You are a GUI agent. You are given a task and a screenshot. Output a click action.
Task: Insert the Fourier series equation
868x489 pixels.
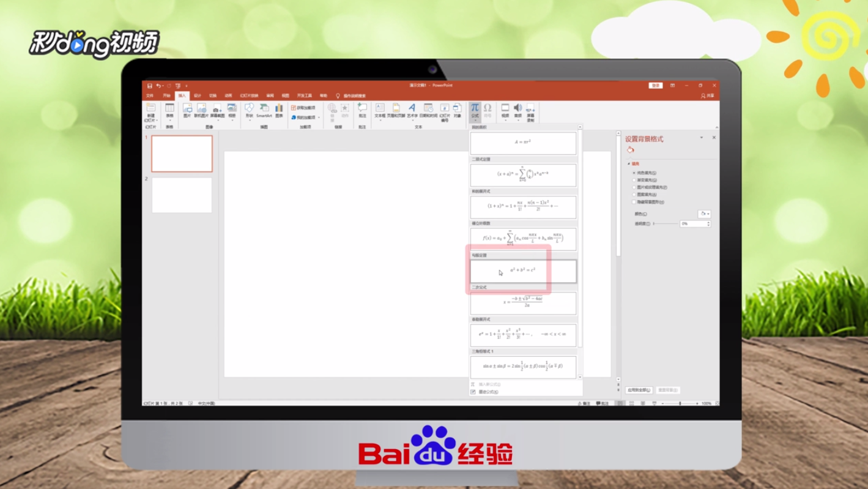pos(523,239)
